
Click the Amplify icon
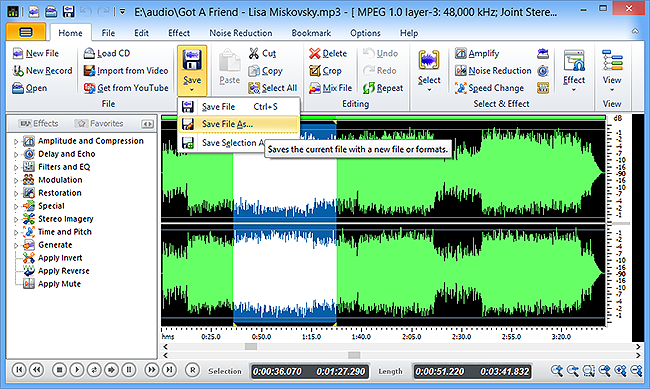click(x=461, y=53)
